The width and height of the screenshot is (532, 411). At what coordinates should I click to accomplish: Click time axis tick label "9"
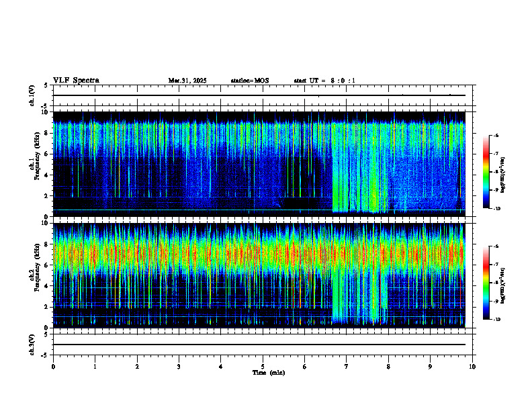tap(430, 367)
